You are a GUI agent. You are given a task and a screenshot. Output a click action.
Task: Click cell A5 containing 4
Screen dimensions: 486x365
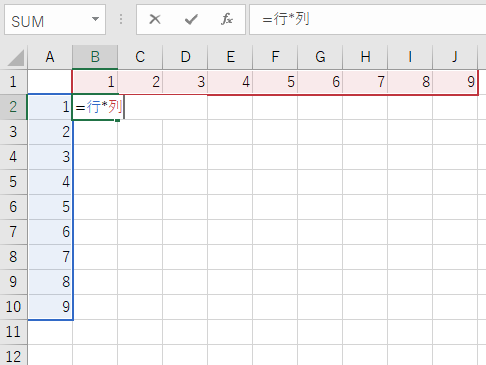coord(50,182)
